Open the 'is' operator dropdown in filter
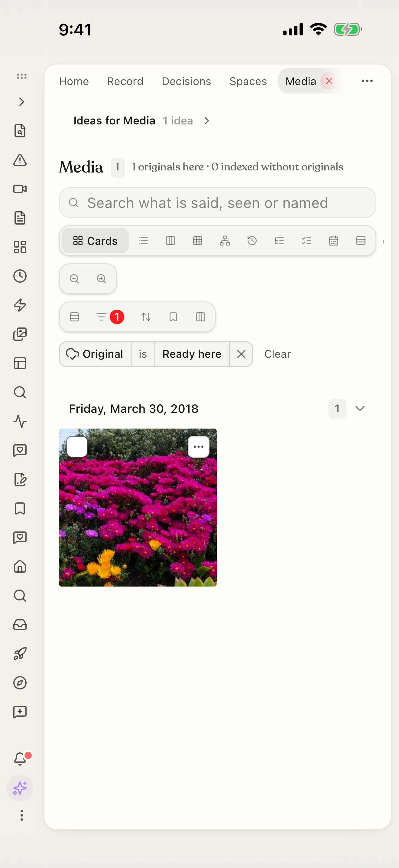The width and height of the screenshot is (399, 868). point(143,354)
